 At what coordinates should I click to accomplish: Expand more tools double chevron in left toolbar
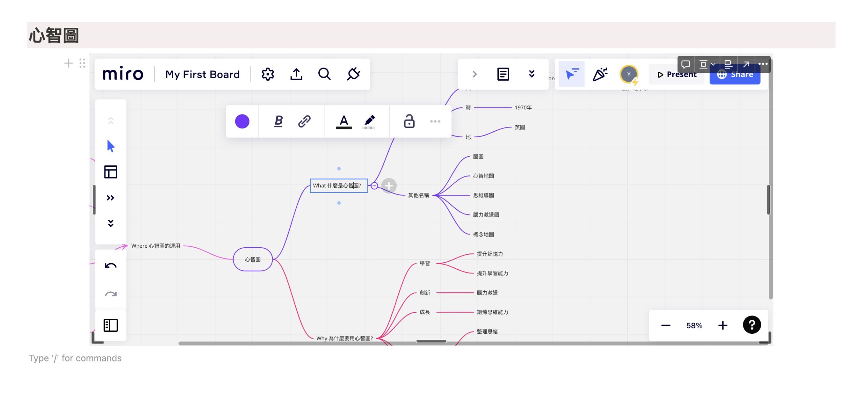point(111,198)
